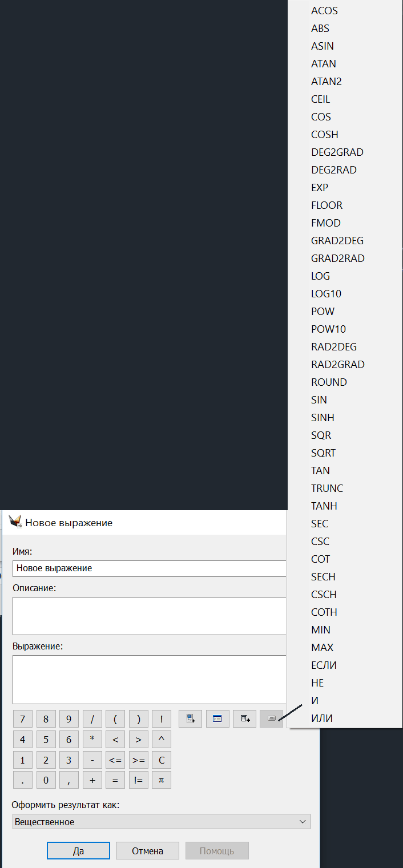Click the functions list icon button

(271, 718)
